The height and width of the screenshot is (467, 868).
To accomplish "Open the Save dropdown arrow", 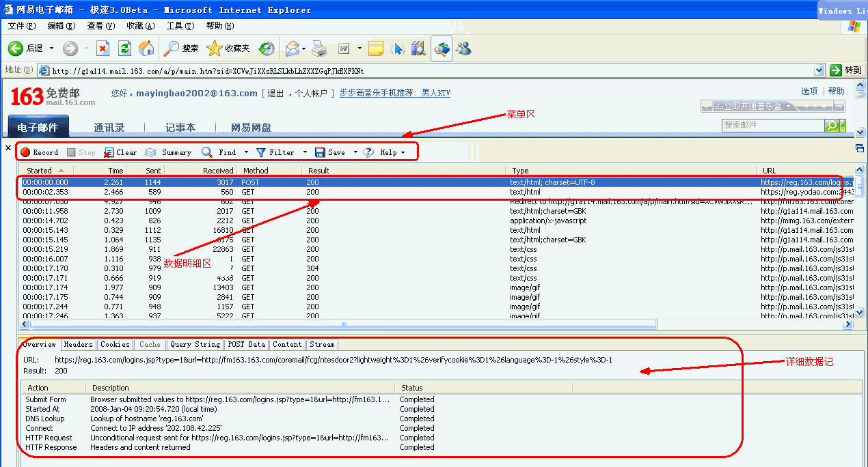I will (x=354, y=152).
